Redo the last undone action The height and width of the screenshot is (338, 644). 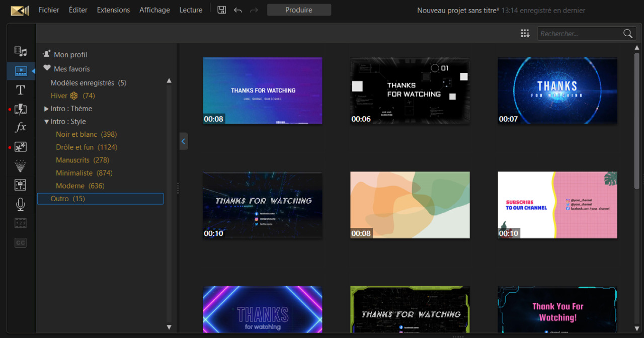click(254, 10)
